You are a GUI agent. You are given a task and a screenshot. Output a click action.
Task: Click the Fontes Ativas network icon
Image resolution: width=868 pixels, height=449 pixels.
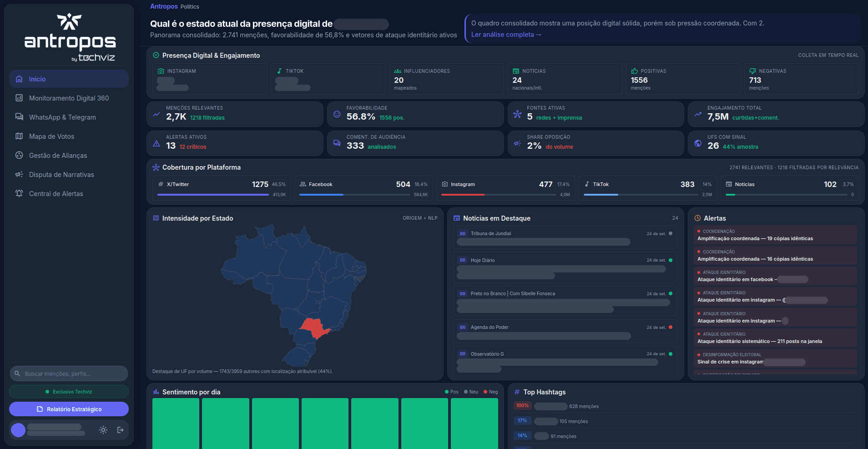[x=517, y=114]
